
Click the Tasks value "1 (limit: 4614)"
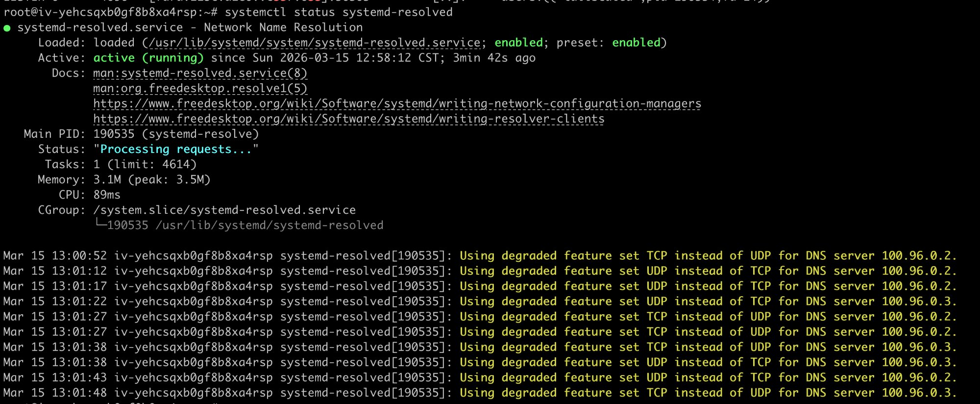coord(145,164)
